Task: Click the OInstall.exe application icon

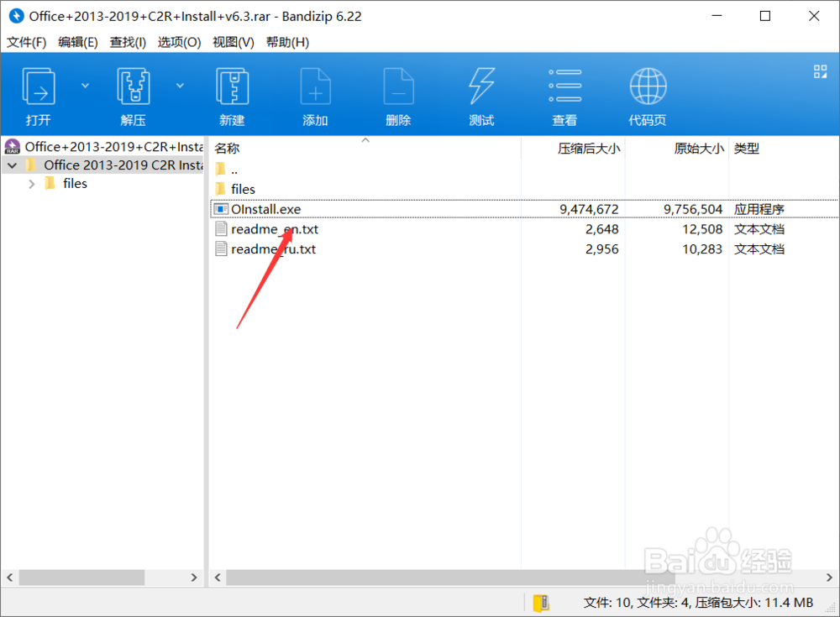Action: (221, 209)
